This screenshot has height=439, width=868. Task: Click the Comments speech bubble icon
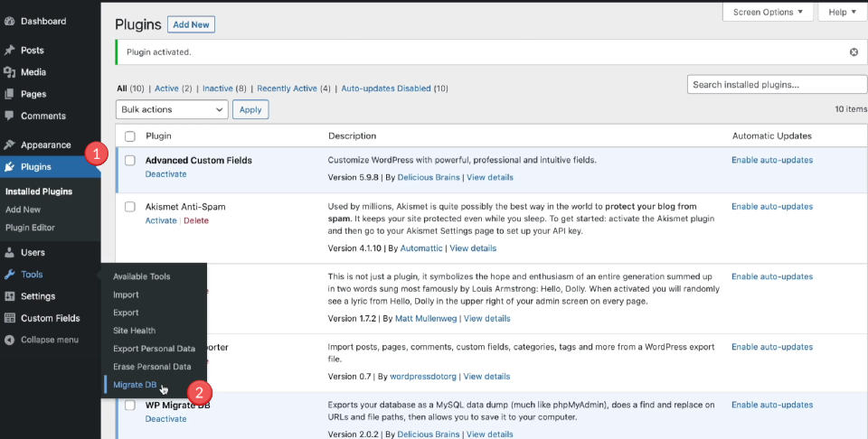pyautogui.click(x=9, y=117)
